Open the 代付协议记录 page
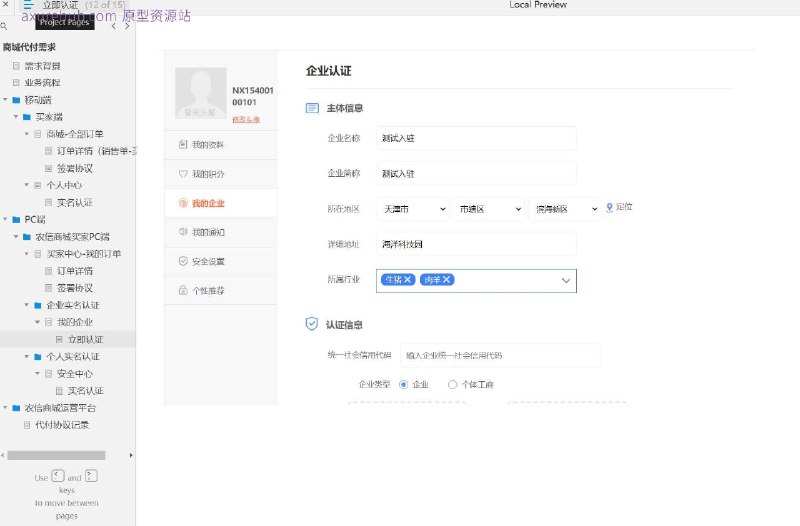800x526 pixels. pyautogui.click(x=62, y=425)
